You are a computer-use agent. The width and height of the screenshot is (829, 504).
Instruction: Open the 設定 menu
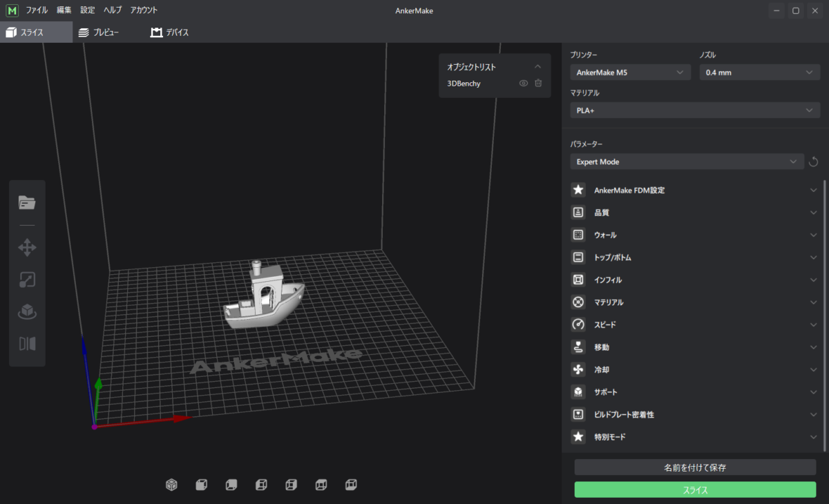[x=88, y=10]
